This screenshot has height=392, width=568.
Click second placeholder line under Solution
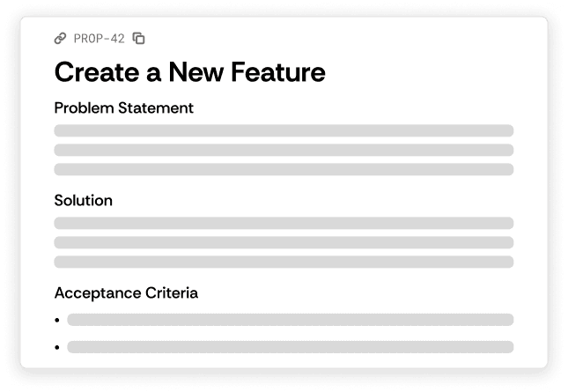284,242
